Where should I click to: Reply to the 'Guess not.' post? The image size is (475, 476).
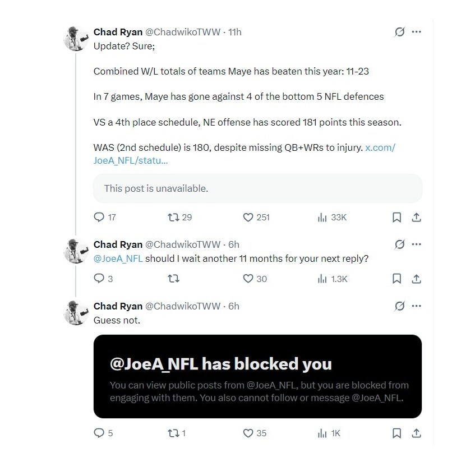click(99, 433)
